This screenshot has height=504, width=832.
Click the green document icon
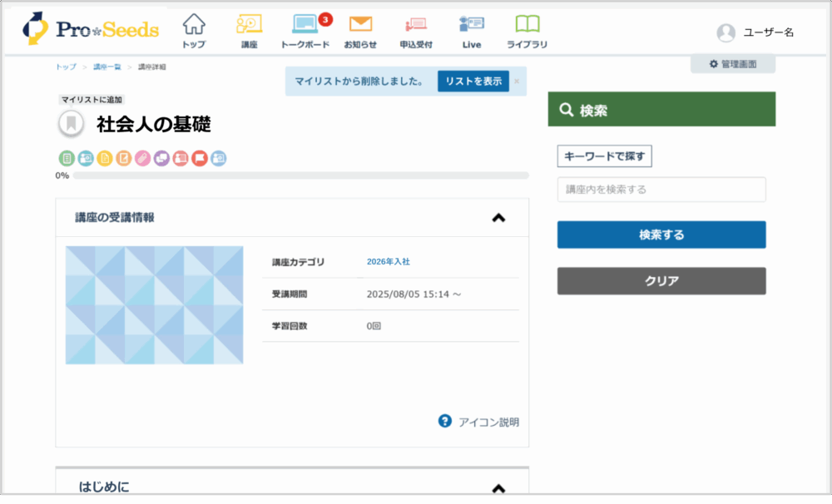[x=67, y=158]
